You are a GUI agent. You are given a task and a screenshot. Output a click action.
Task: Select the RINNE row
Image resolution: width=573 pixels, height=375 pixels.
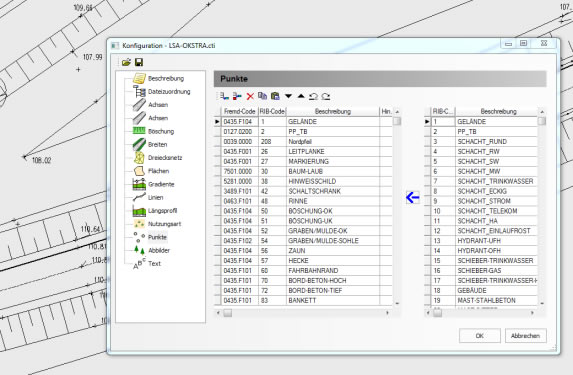coord(303,201)
